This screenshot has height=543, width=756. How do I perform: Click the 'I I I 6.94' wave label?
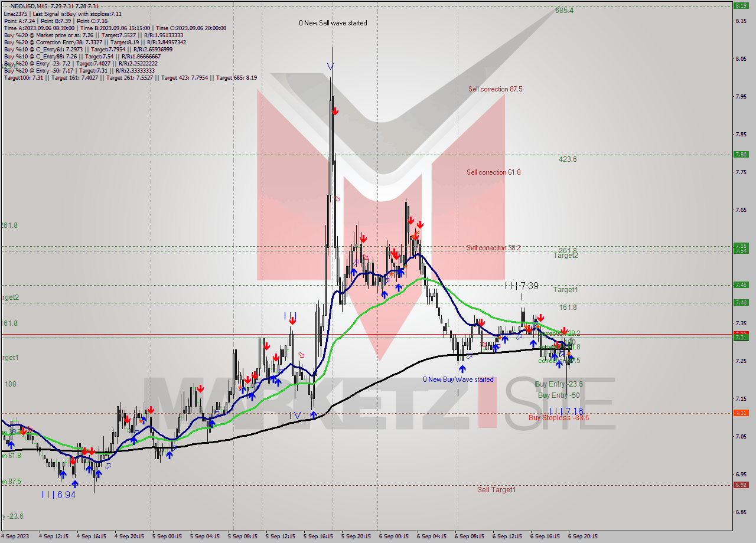coord(58,495)
